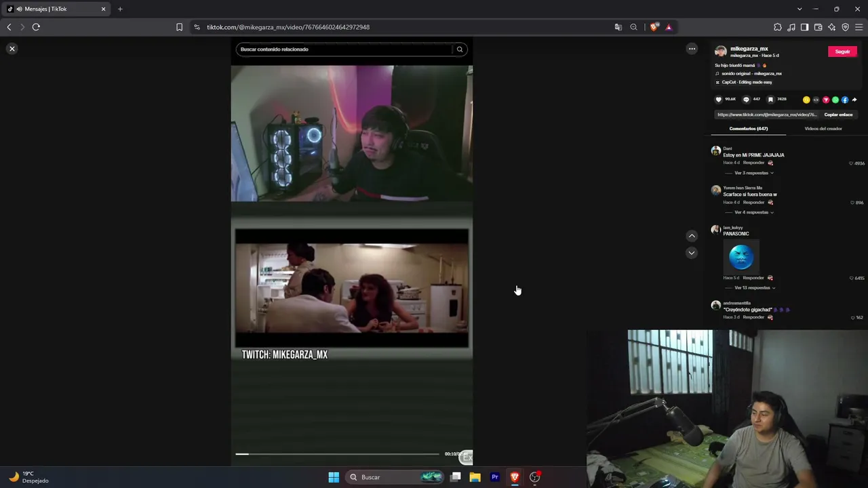Screen dimensions: 868x488
Task: Click the address bar URL
Action: pos(288,27)
